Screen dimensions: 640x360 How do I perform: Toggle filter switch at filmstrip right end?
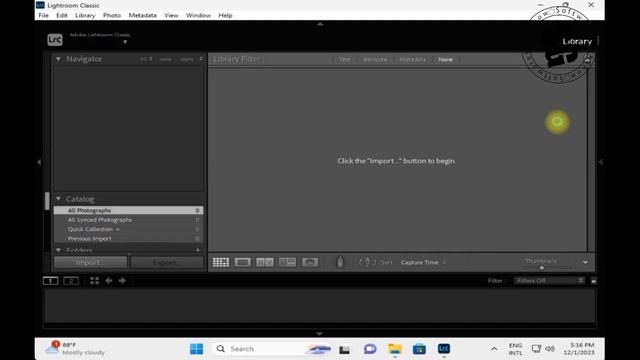(593, 281)
